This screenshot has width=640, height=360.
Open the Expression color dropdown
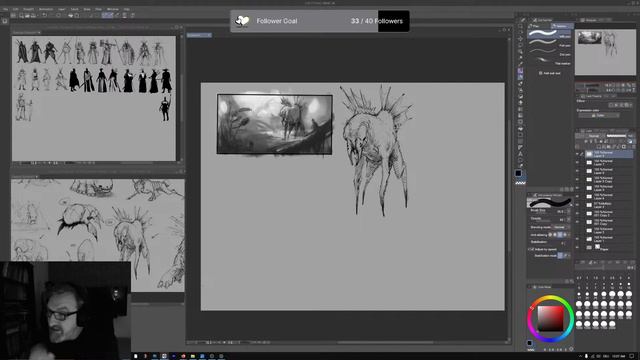600,116
